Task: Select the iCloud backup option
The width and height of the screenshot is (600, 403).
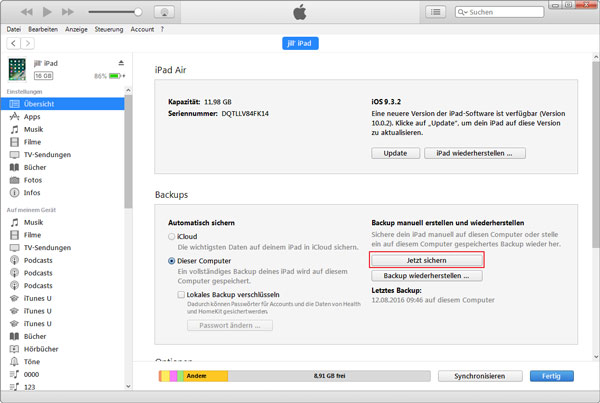Action: pyautogui.click(x=172, y=237)
